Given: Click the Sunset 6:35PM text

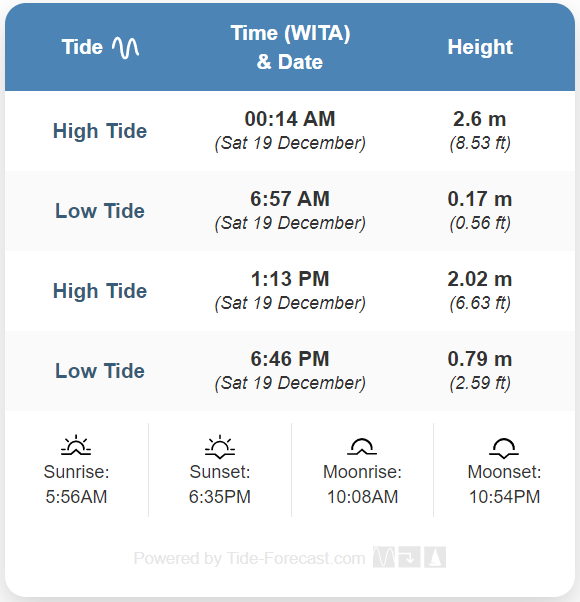Looking at the screenshot, I should click(220, 484).
